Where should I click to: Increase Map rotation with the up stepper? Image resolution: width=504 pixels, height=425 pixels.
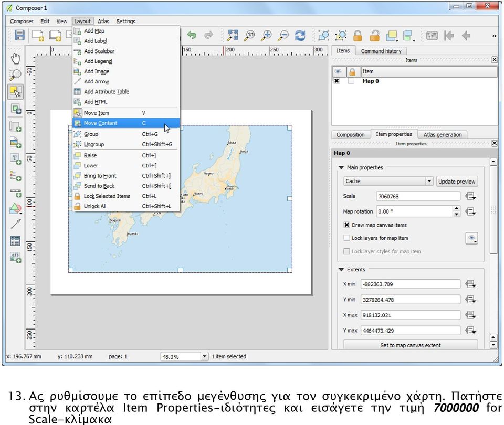point(456,208)
